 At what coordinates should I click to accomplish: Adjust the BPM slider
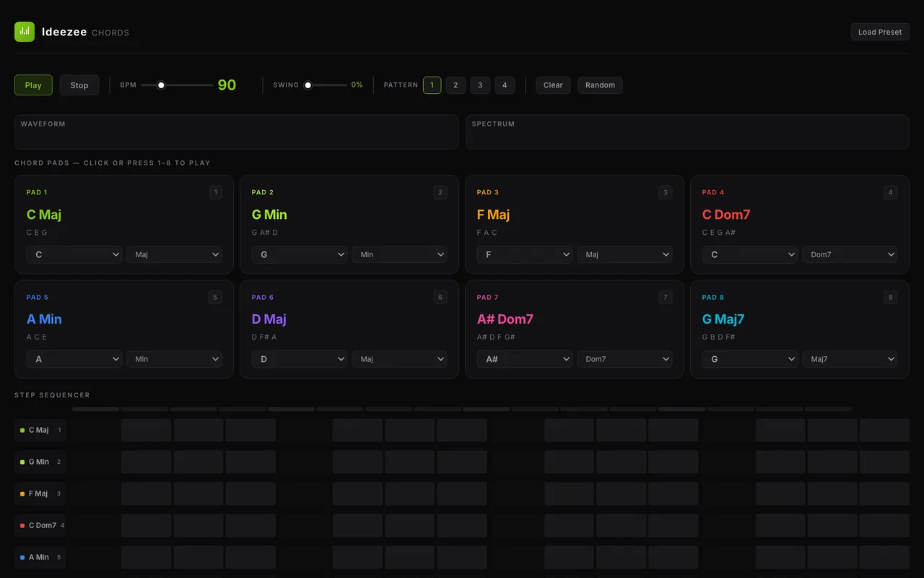(177, 85)
